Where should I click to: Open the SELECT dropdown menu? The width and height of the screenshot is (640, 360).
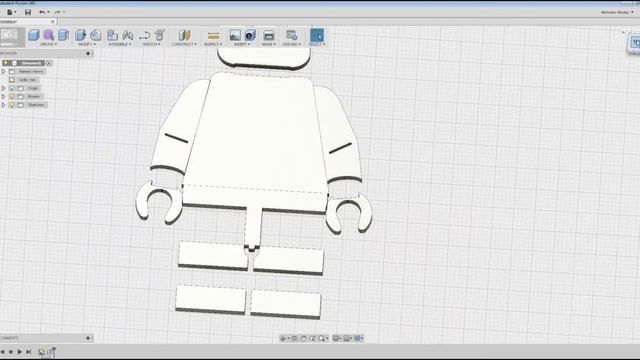pyautogui.click(x=317, y=44)
